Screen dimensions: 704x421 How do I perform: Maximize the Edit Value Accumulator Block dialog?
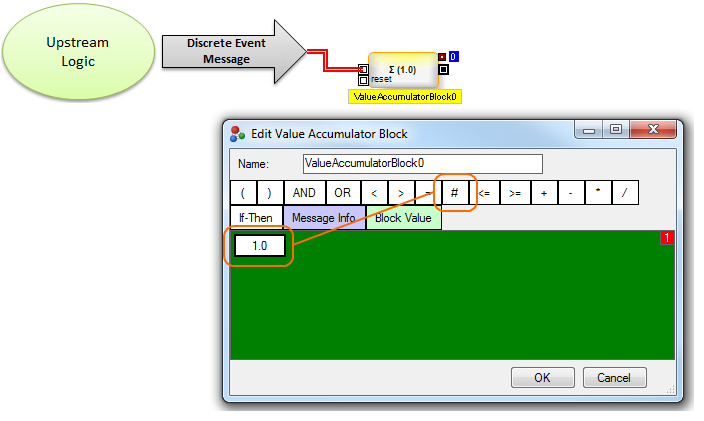616,131
